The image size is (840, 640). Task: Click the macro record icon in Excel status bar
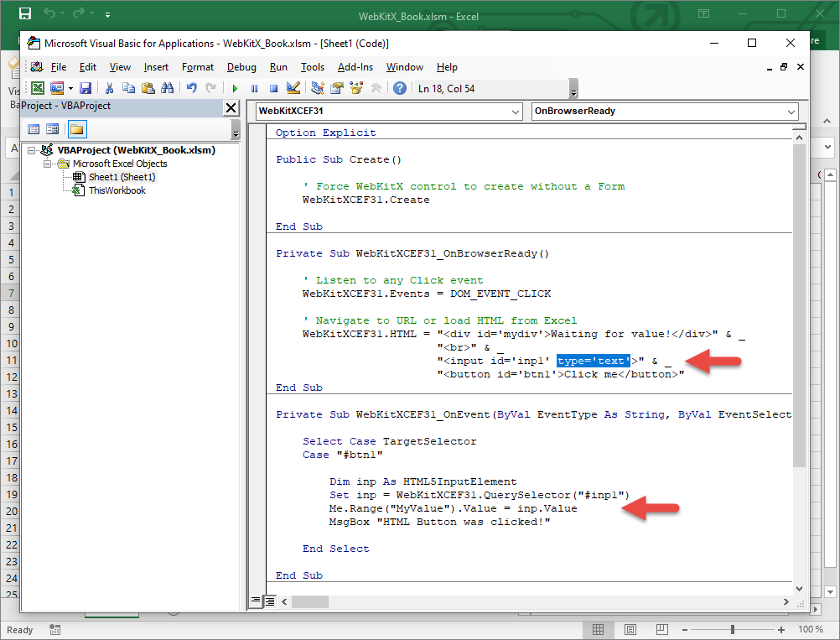click(x=54, y=629)
